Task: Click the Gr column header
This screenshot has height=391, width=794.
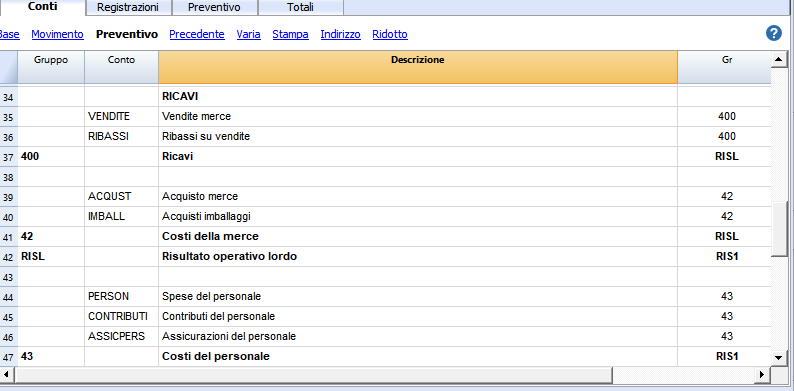Action: 725,67
